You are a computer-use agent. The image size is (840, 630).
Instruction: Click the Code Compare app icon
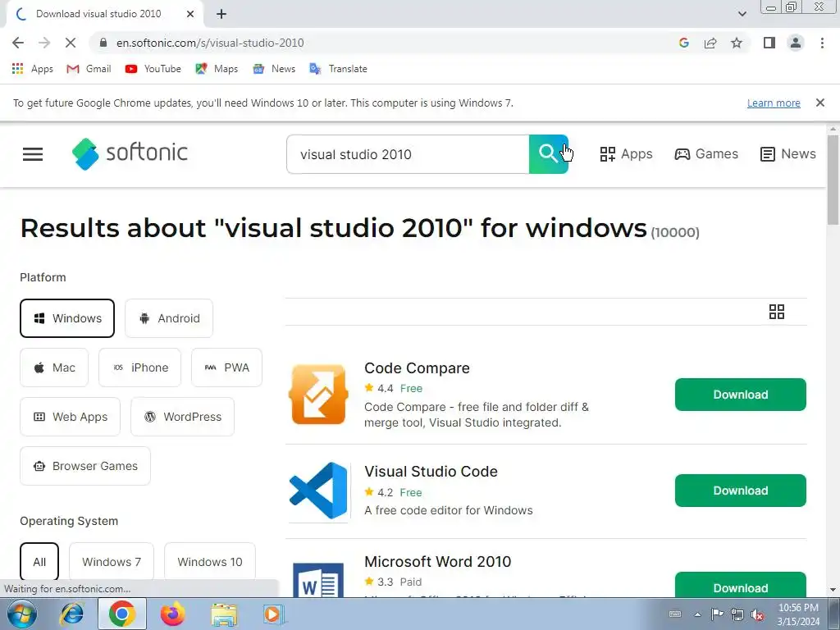[x=318, y=395]
